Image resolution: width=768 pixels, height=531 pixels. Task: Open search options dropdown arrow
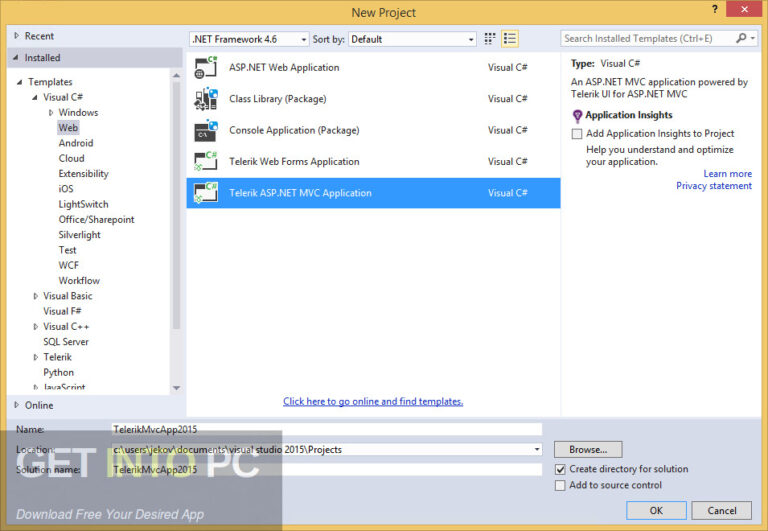click(x=753, y=38)
